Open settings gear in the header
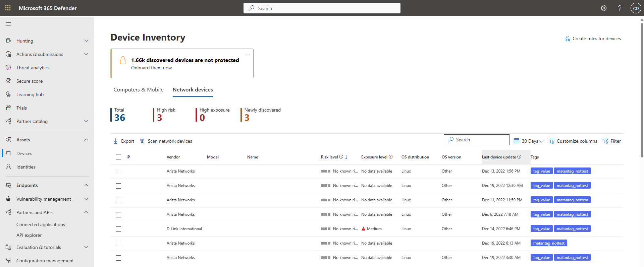This screenshot has height=267, width=644. pos(604,8)
